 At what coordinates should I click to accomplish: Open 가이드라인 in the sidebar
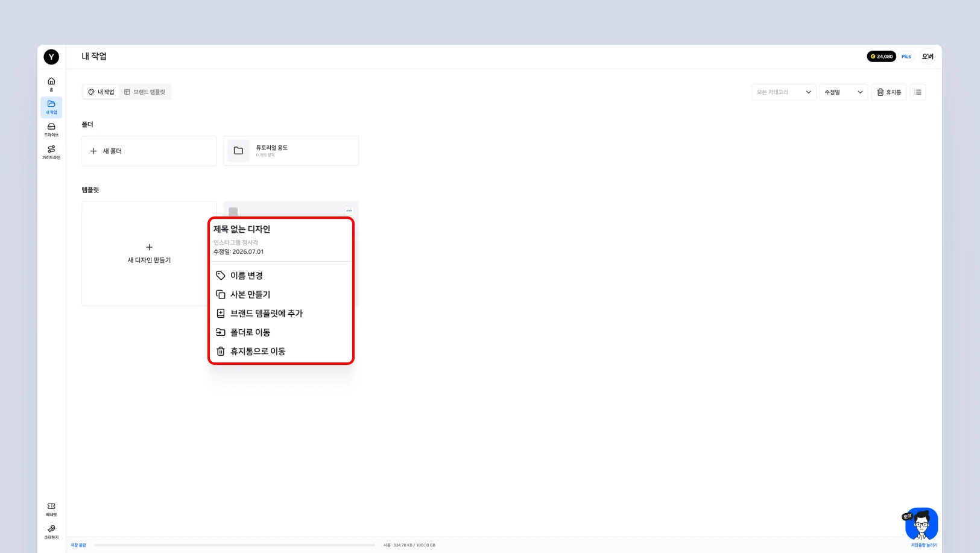click(51, 152)
